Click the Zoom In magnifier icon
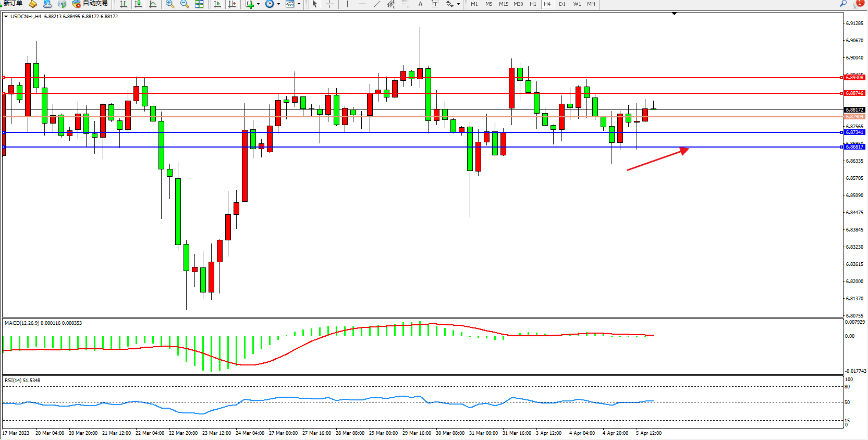The image size is (868, 440). coord(170,4)
